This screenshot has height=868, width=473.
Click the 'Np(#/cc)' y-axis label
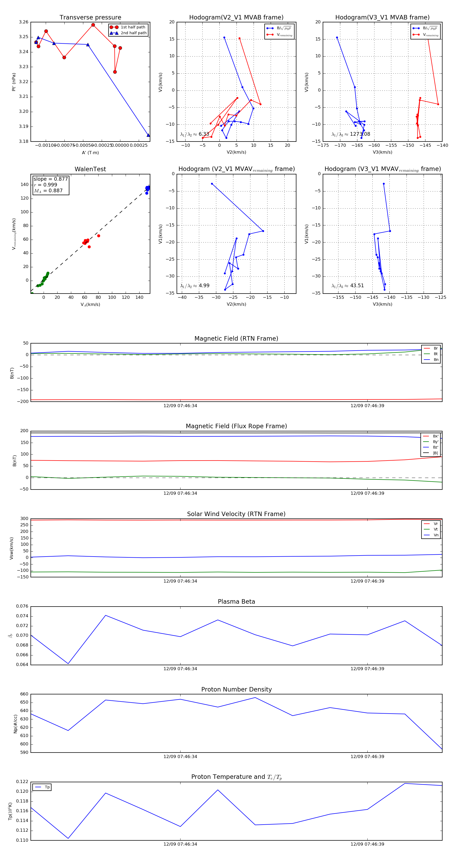pos(15,724)
